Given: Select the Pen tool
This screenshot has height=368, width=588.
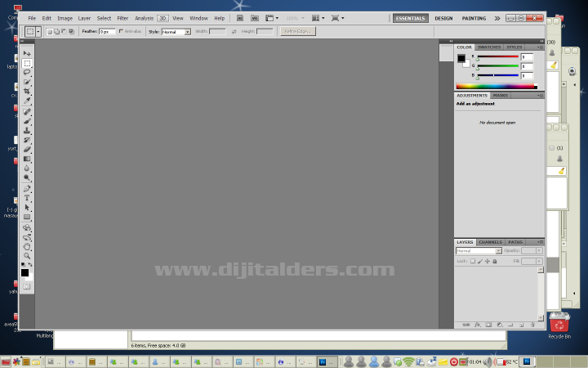Looking at the screenshot, I should coord(27,189).
